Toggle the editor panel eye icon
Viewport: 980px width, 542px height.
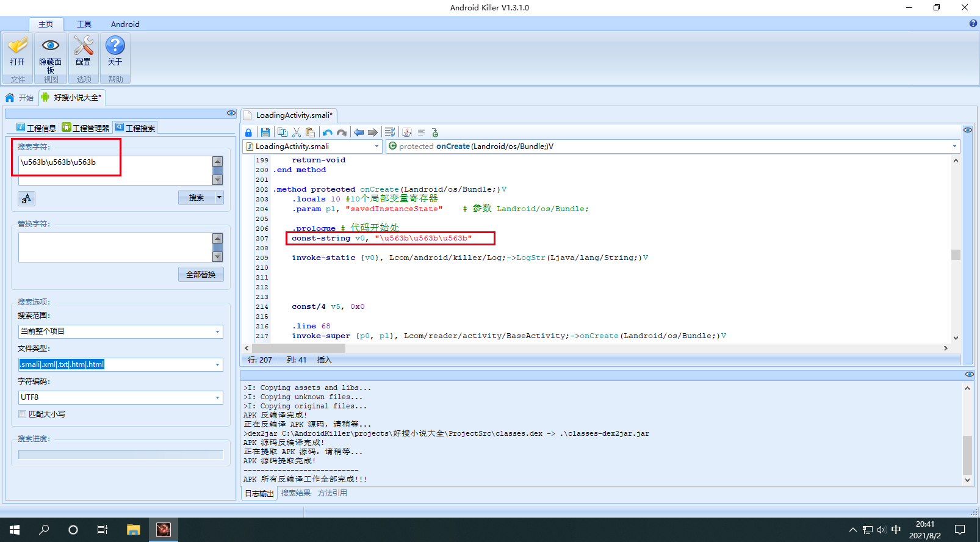point(968,130)
